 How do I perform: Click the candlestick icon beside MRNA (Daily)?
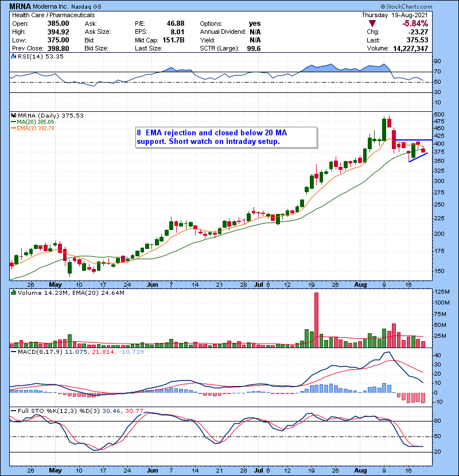[13, 115]
